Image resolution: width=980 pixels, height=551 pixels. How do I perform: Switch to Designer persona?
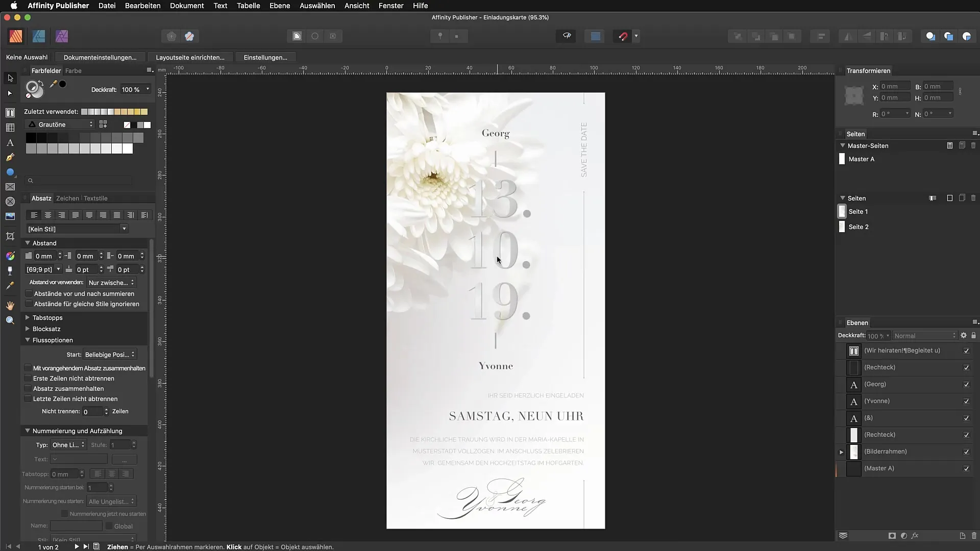pos(39,36)
